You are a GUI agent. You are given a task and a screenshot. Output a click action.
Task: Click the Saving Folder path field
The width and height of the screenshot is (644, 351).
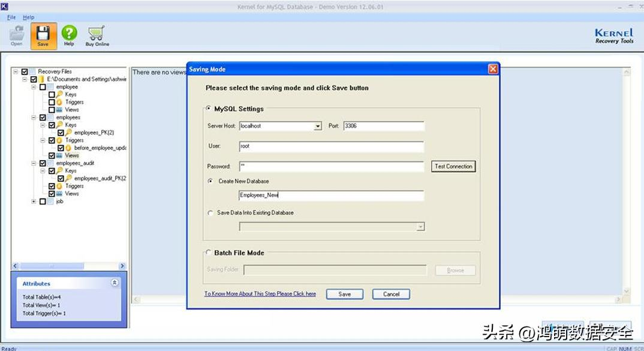point(335,270)
